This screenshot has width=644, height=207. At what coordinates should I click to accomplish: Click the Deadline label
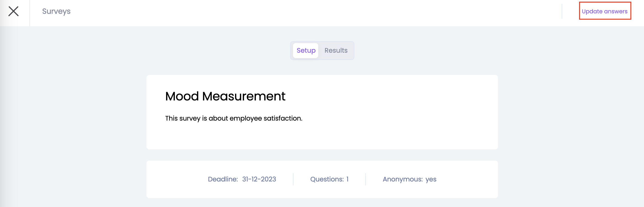223,179
